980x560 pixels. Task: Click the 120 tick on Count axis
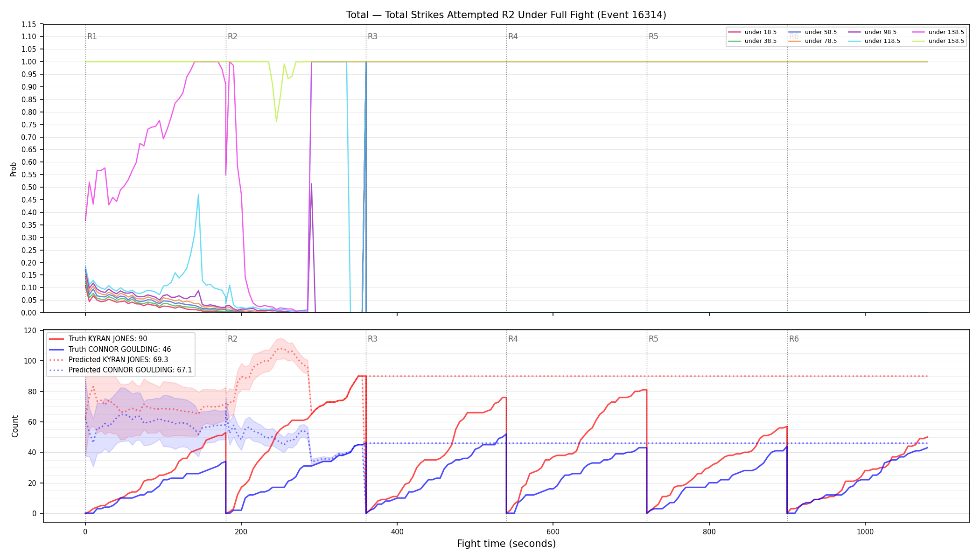(x=31, y=330)
